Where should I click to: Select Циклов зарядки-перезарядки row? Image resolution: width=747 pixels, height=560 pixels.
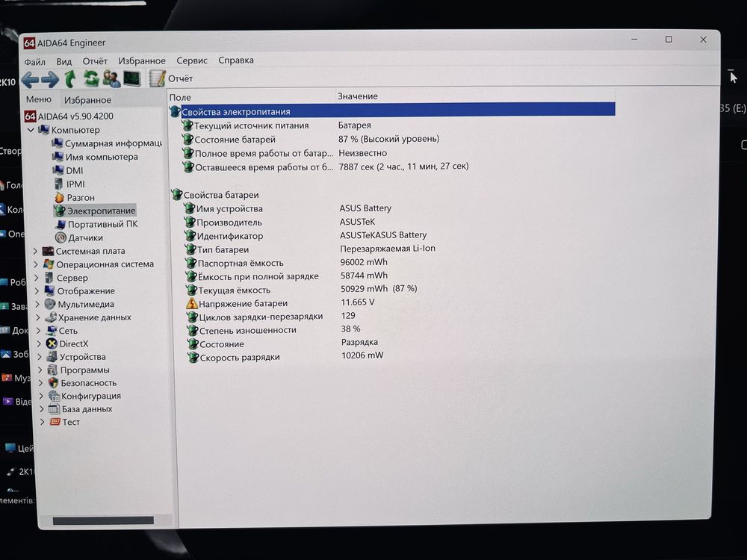point(271,316)
